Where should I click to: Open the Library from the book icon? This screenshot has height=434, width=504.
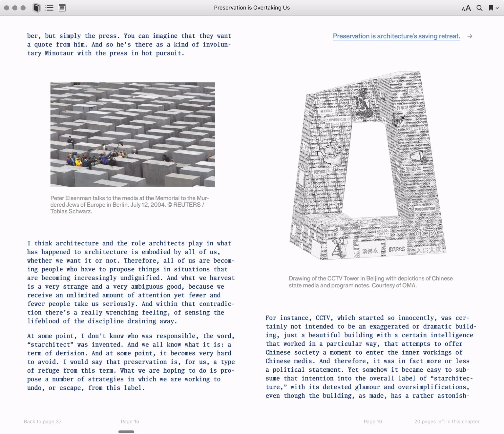[x=36, y=8]
